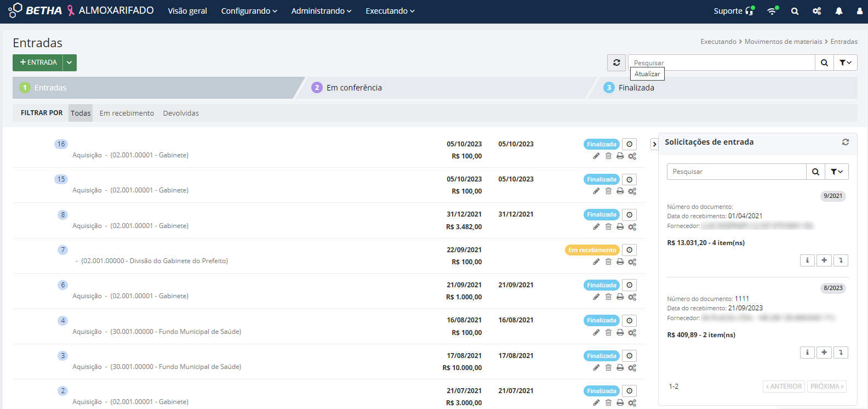Refresh the Solicitações de entrada panel
Screen dimensions: 868x409
pyautogui.click(x=846, y=142)
